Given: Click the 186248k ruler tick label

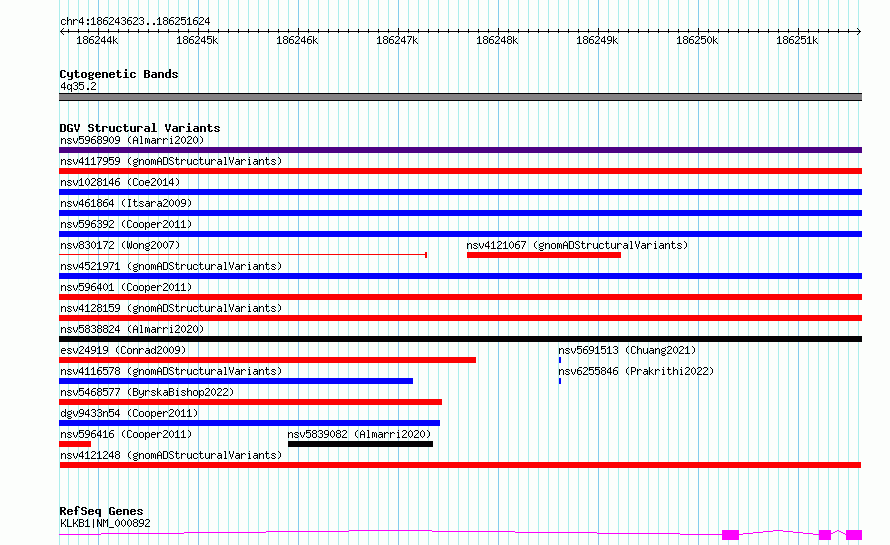Looking at the screenshot, I should click(497, 40).
